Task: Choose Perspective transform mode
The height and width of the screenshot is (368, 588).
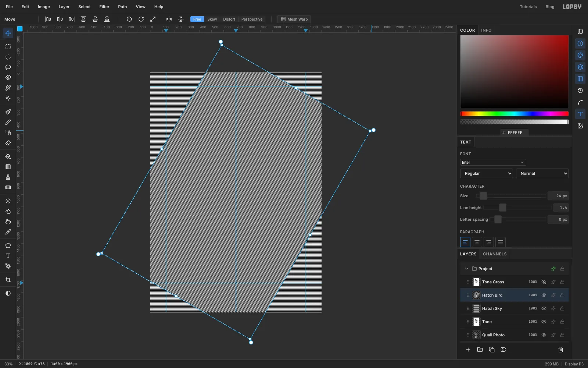Action: point(252,19)
